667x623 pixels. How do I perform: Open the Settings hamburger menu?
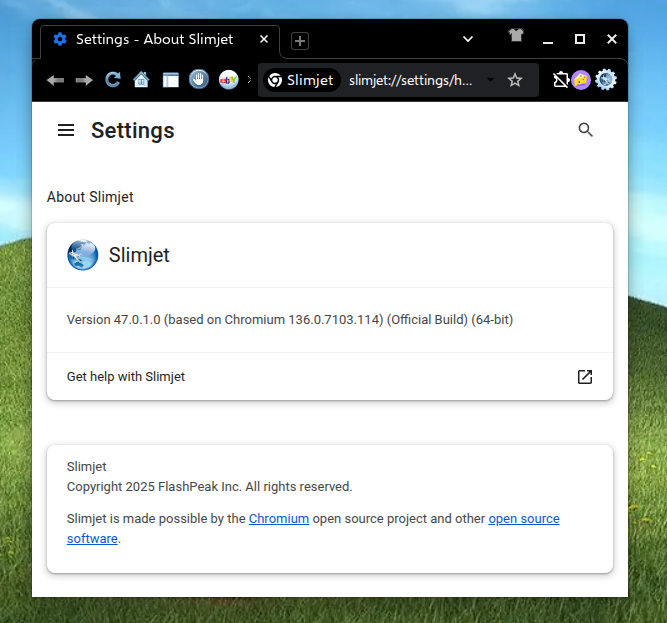66,130
